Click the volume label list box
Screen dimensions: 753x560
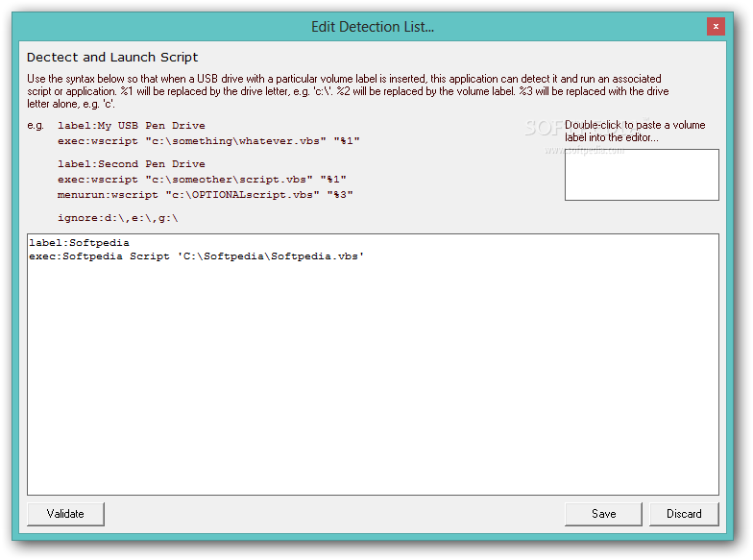(x=642, y=175)
